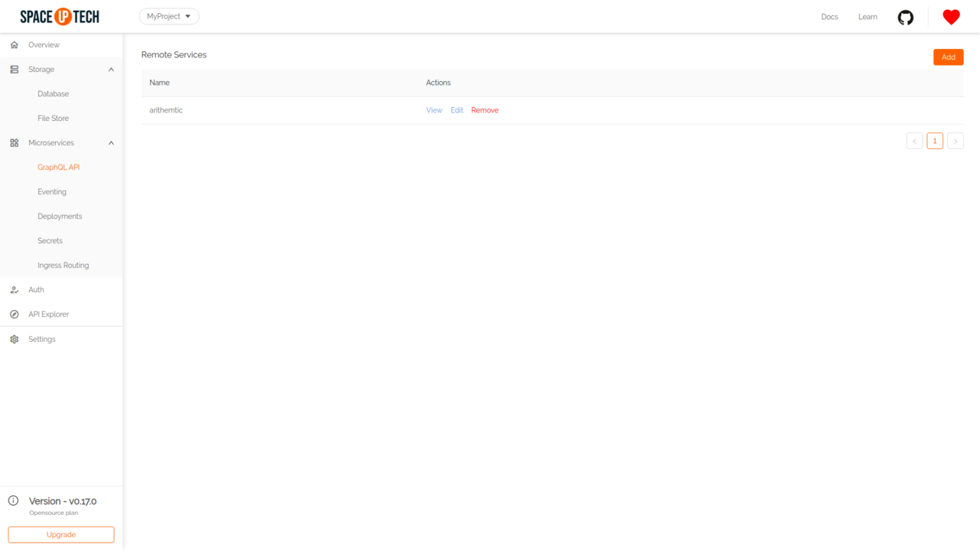Click the Auth user icon
The height and width of the screenshot is (551, 980).
pos(14,290)
